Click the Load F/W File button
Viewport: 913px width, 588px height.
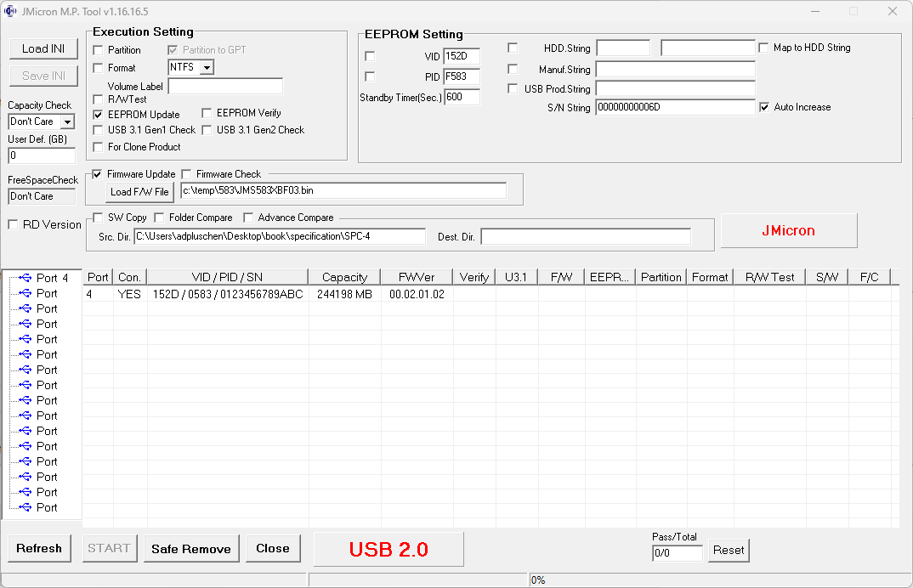[139, 191]
